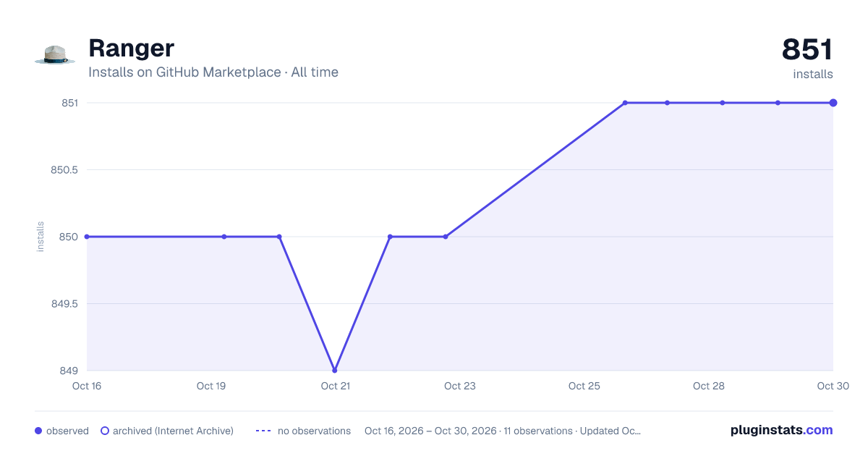Click the 'observed' legend text
The width and height of the screenshot is (868, 456).
click(67, 431)
